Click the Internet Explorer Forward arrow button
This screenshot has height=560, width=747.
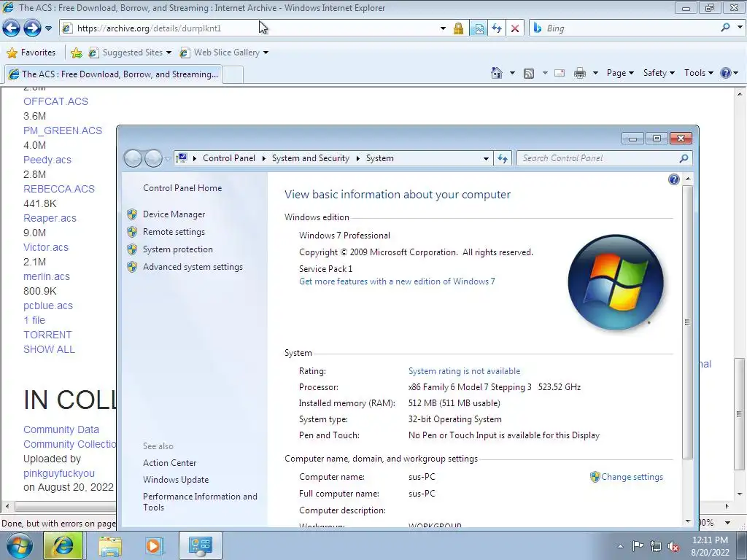coord(32,28)
